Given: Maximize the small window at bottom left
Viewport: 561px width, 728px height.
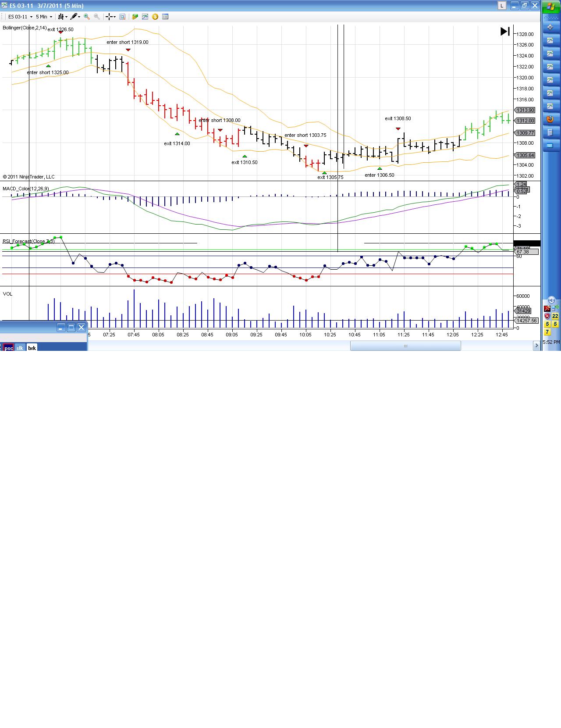Looking at the screenshot, I should (x=71, y=327).
